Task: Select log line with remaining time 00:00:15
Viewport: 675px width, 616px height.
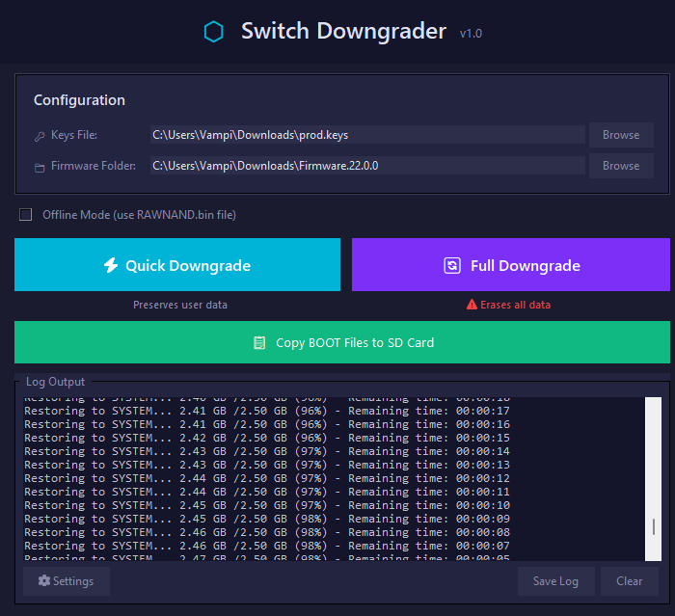Action: tap(267, 438)
